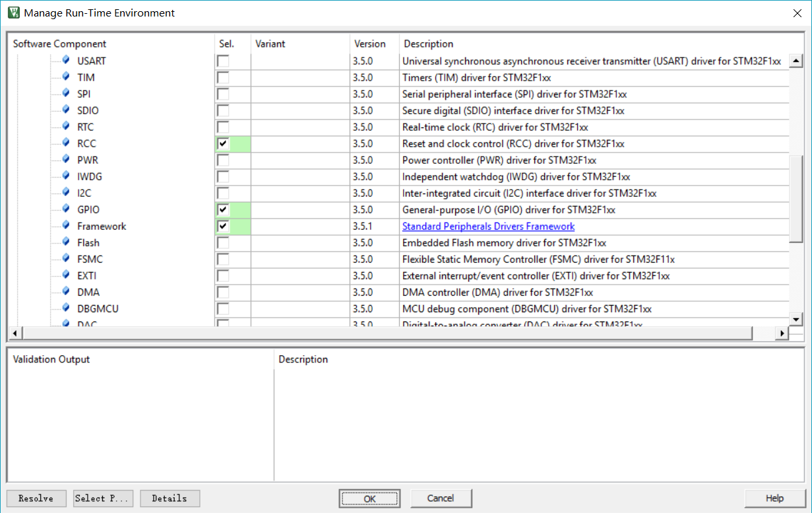812x513 pixels.
Task: Enable the TIM driver checkbox
Action: click(x=223, y=78)
